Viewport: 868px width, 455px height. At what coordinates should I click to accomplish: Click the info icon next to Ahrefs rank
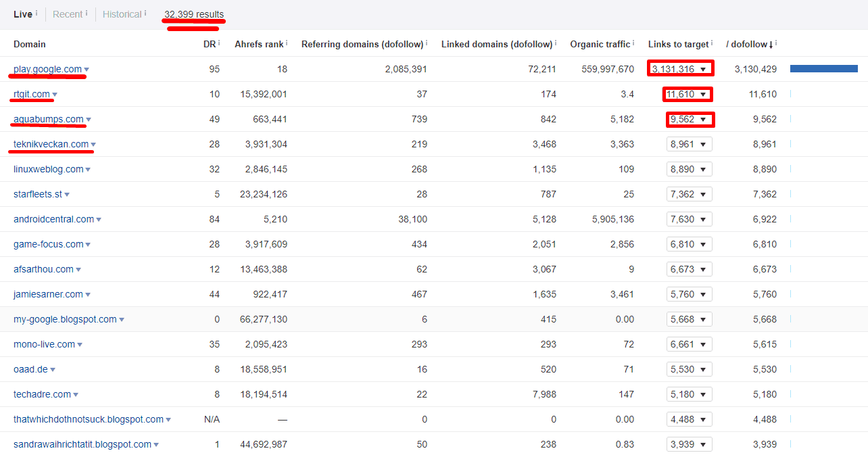point(287,43)
